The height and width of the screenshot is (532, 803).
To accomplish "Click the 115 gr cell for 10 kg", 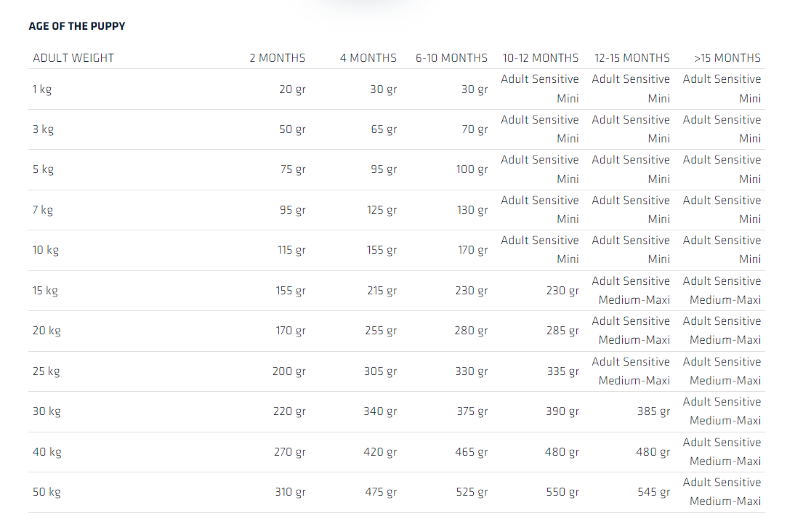I will click(291, 250).
